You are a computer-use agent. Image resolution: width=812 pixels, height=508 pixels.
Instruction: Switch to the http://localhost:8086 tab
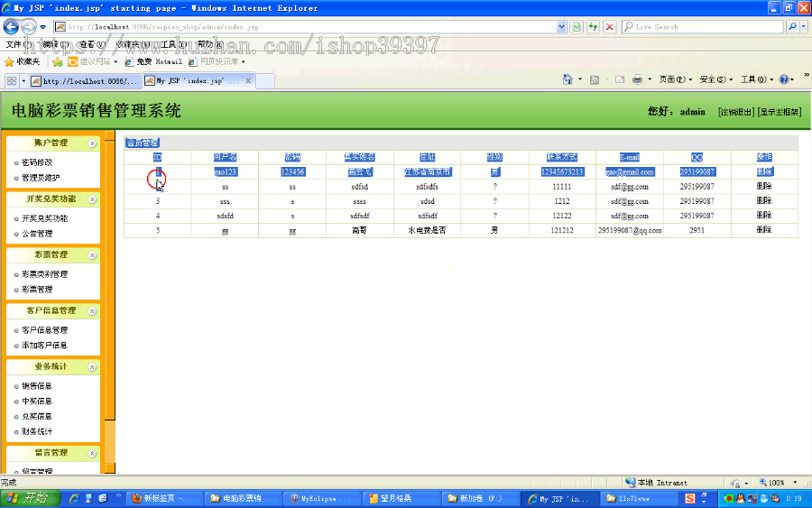(x=86, y=81)
